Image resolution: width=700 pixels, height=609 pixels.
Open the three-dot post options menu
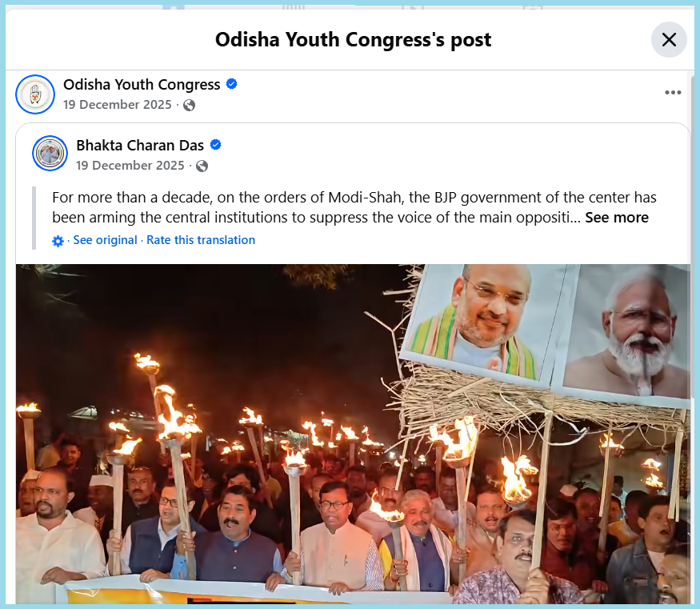pyautogui.click(x=673, y=92)
